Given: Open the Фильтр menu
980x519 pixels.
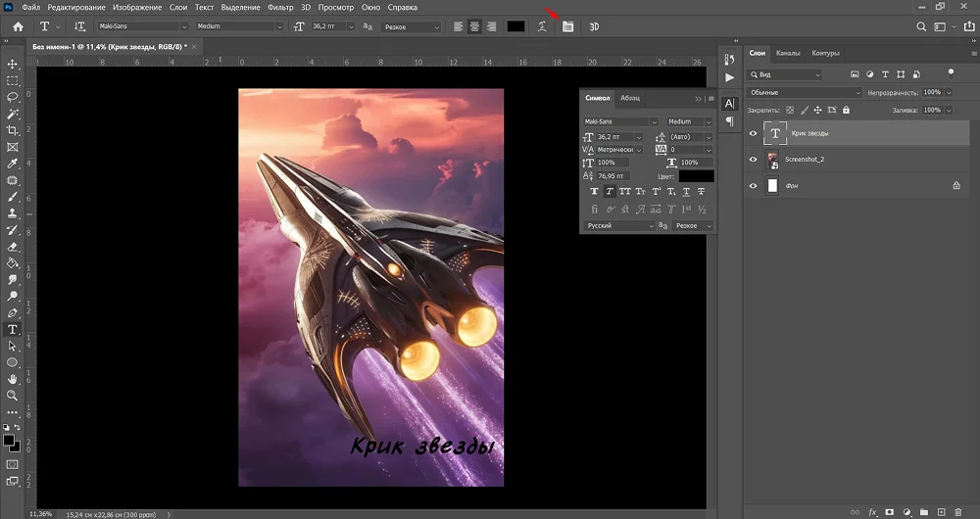Looking at the screenshot, I should 280,8.
